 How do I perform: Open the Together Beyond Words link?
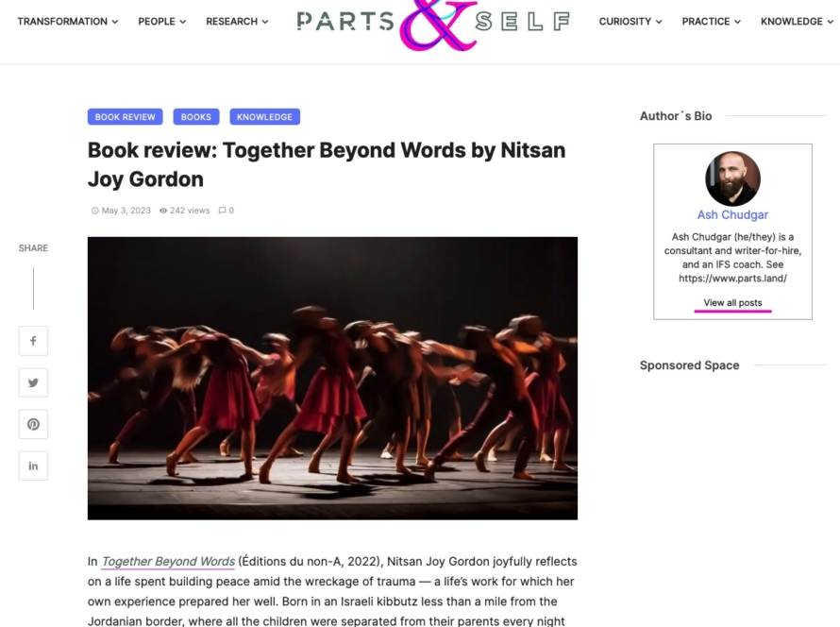[x=168, y=561]
